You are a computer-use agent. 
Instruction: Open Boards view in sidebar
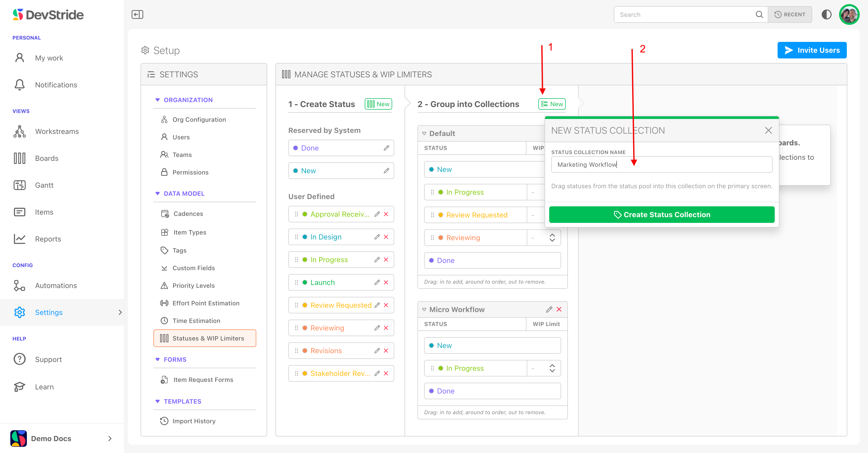pyautogui.click(x=47, y=158)
